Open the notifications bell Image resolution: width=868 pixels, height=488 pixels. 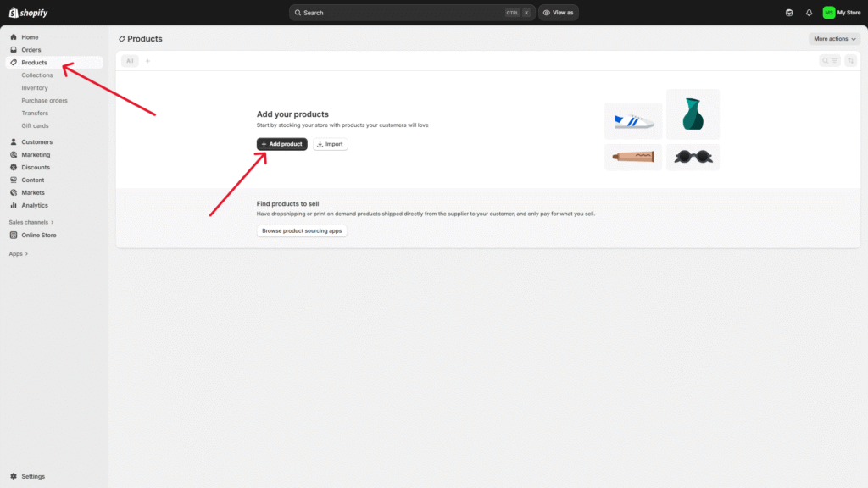809,13
